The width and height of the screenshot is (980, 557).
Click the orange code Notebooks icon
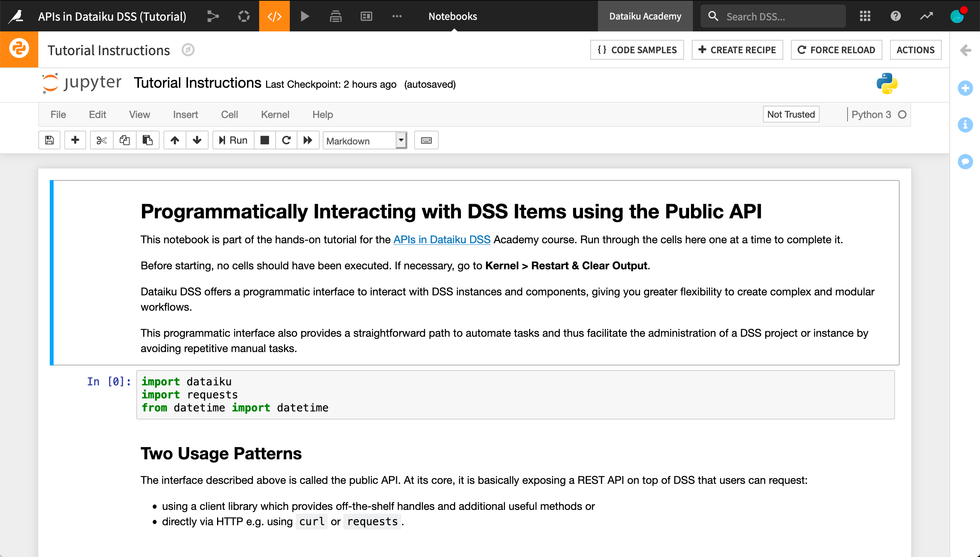(x=274, y=16)
